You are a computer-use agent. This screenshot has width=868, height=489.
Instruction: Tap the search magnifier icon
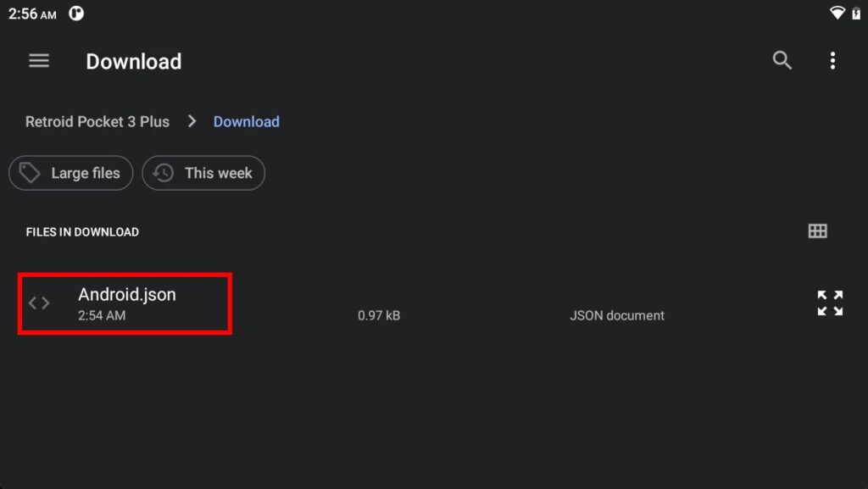tap(782, 60)
